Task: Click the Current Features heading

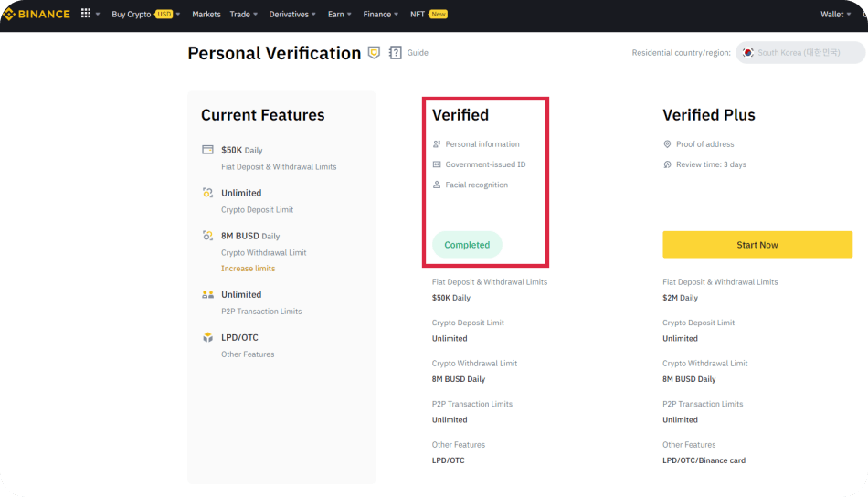Action: click(263, 114)
